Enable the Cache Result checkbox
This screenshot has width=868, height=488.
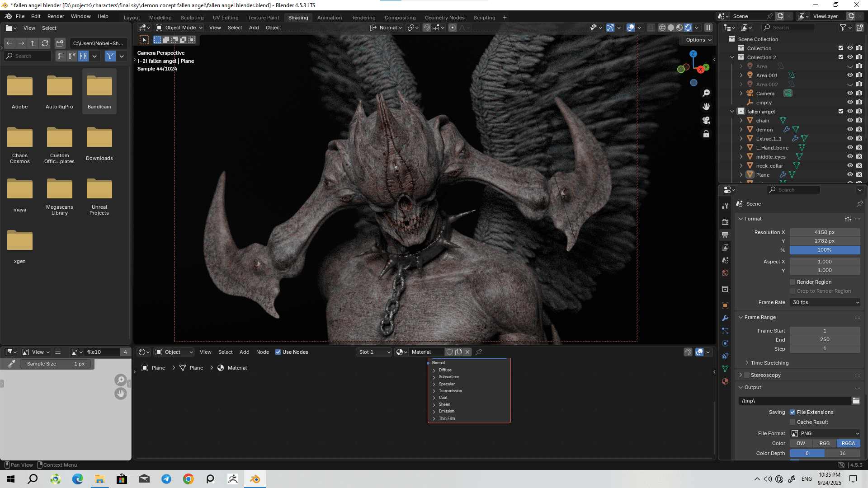point(793,422)
